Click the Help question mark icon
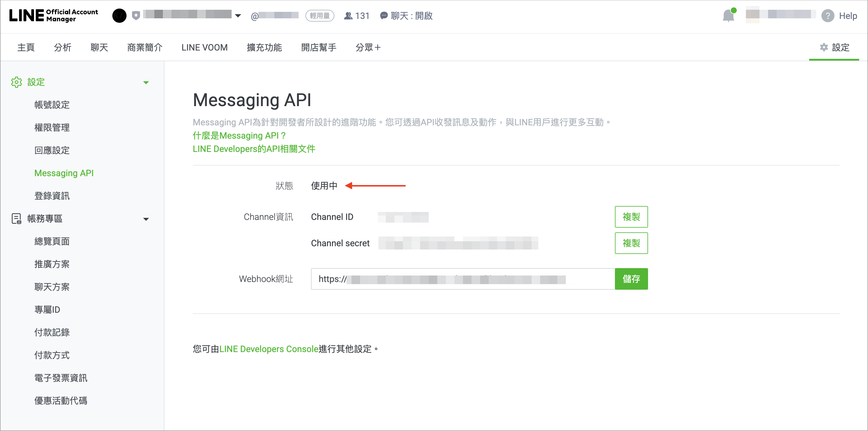This screenshot has height=431, width=868. pos(827,15)
